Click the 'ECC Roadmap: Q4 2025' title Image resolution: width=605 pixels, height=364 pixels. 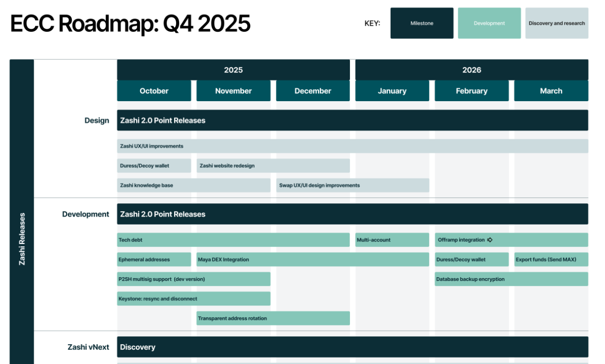point(130,23)
